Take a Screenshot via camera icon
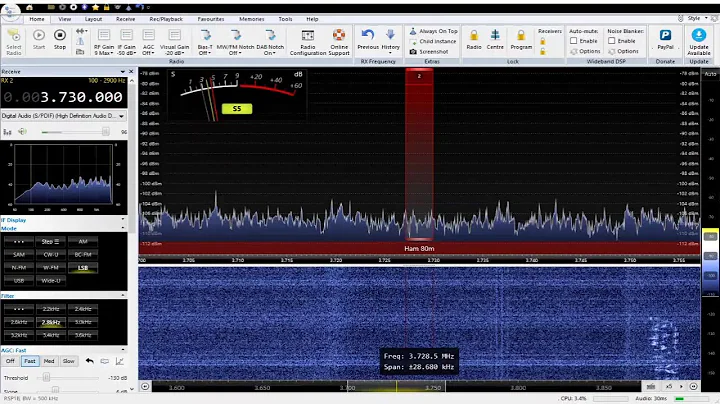This screenshot has width=720, height=404. 413,52
